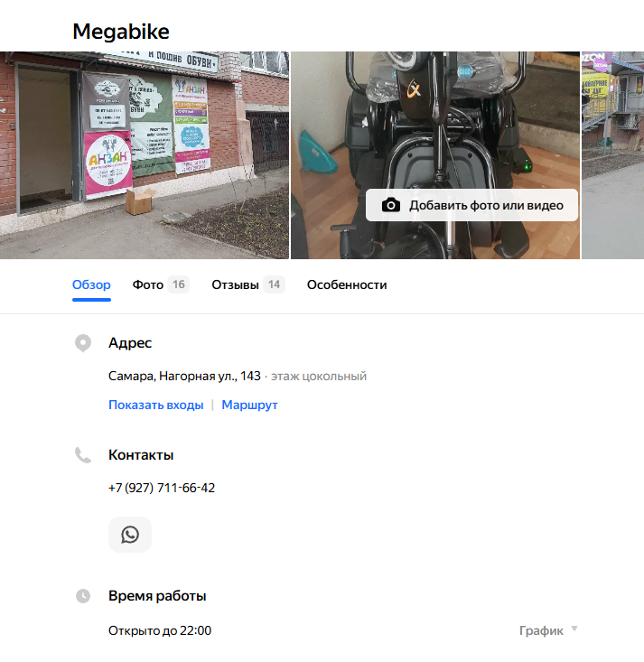
Task: Click the Адрес section heading
Action: click(130, 343)
